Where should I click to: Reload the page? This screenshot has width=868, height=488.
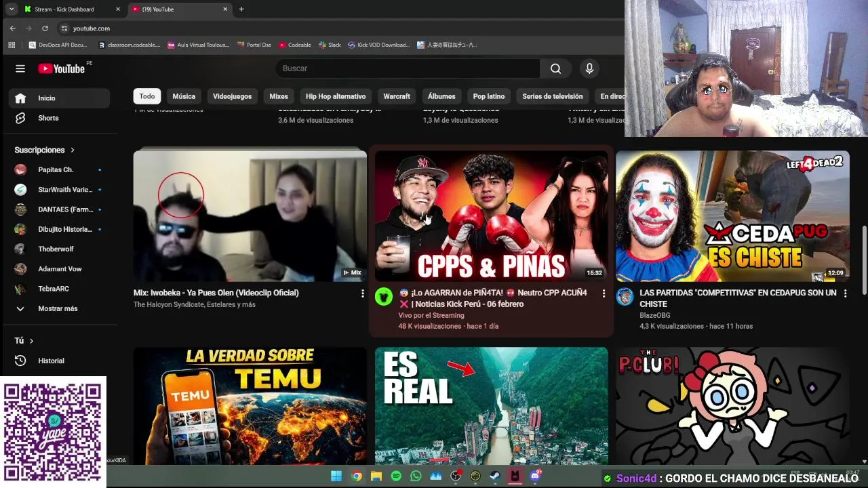[45, 28]
